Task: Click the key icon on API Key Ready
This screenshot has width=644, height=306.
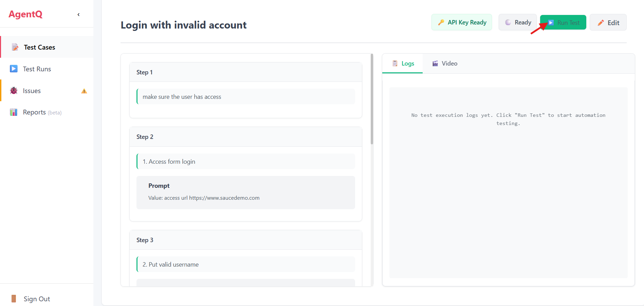Action: point(441,22)
